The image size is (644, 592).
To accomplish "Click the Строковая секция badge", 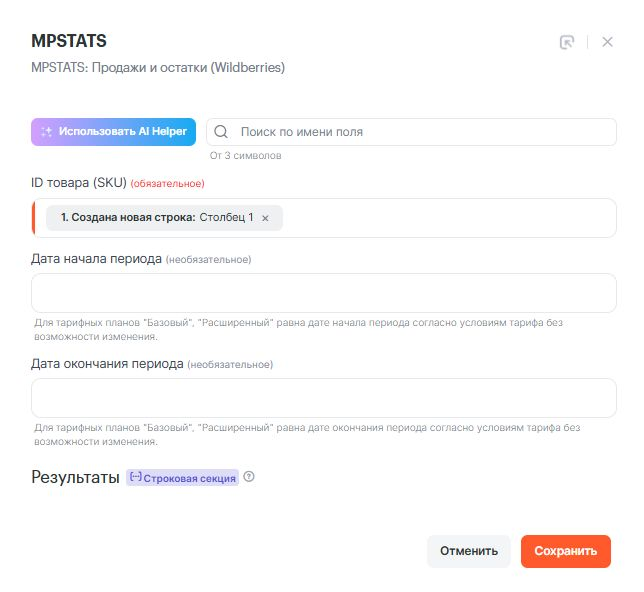I will (x=183, y=478).
